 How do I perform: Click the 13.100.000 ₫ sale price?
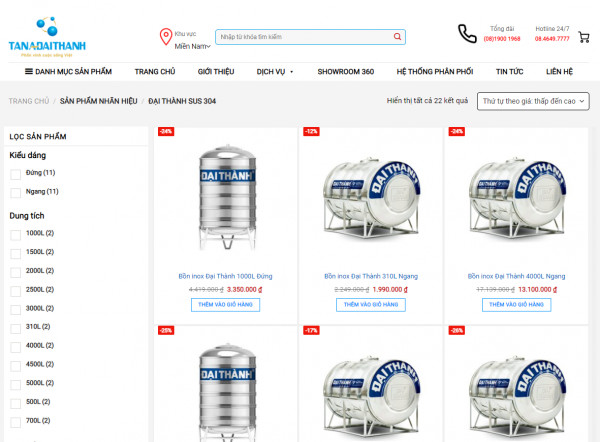click(537, 290)
